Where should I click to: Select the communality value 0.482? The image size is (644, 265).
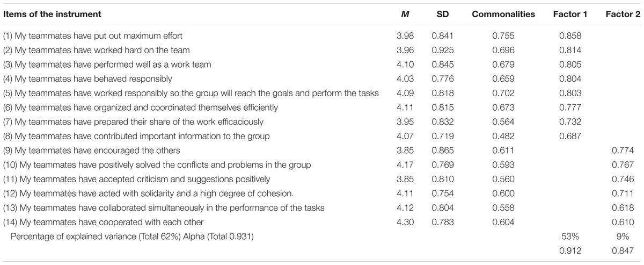[503, 137]
